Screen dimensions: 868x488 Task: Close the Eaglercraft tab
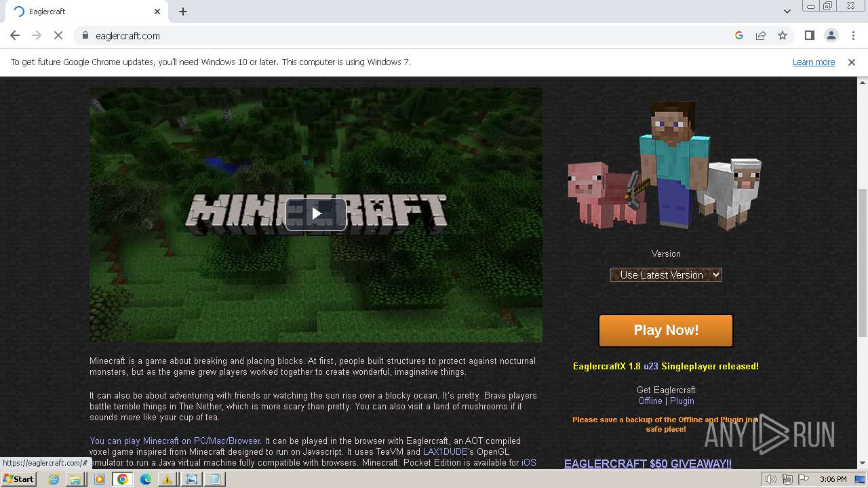click(x=157, y=12)
